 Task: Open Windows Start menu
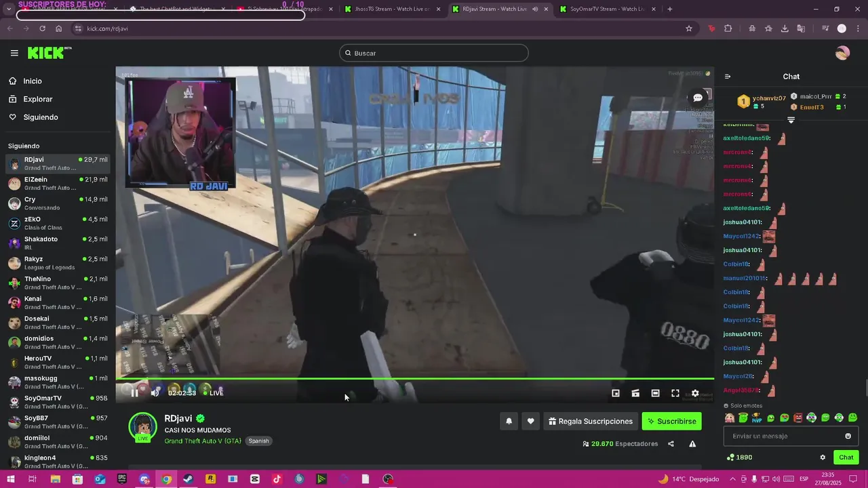coord(10,479)
